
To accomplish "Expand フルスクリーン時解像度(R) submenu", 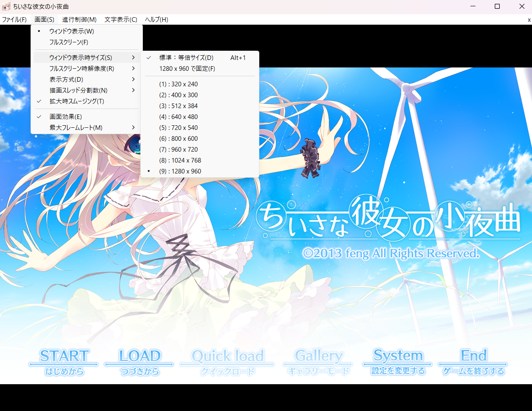I will tap(87, 68).
